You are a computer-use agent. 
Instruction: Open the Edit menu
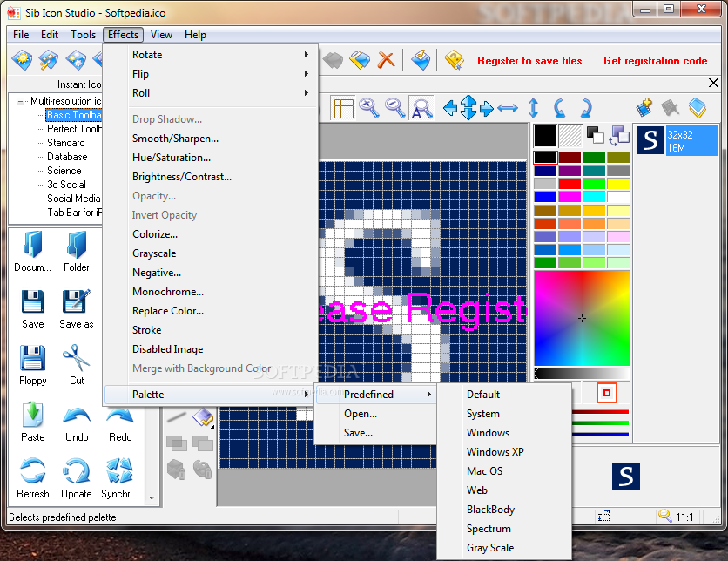tap(50, 35)
